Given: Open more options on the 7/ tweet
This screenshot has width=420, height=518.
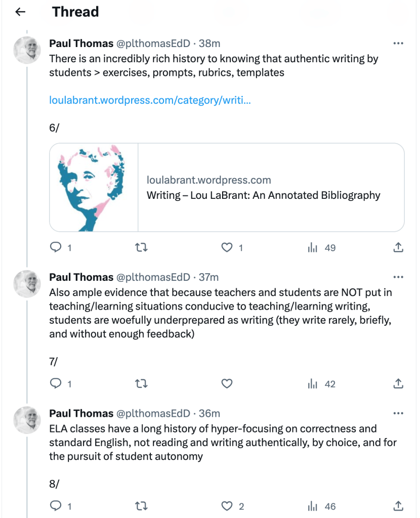Looking at the screenshot, I should pyautogui.click(x=398, y=277).
